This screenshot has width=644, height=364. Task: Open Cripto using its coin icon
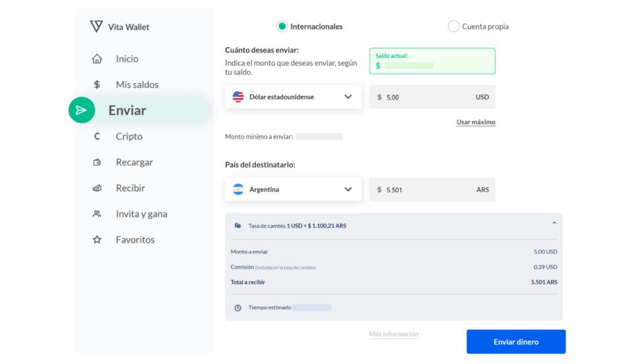(x=97, y=136)
